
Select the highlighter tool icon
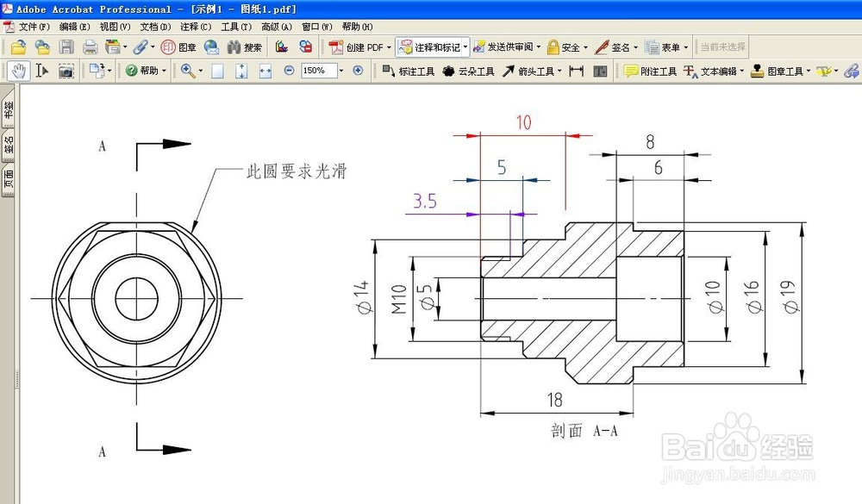[823, 71]
